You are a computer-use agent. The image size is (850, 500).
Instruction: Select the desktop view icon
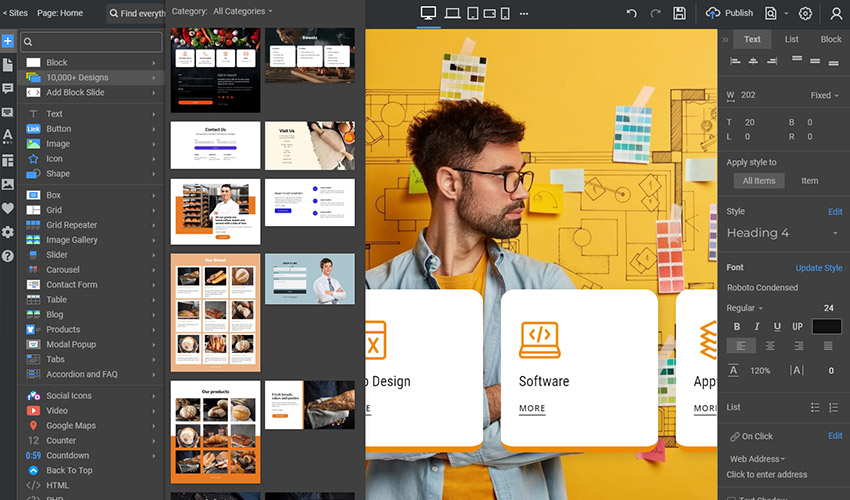pos(428,13)
